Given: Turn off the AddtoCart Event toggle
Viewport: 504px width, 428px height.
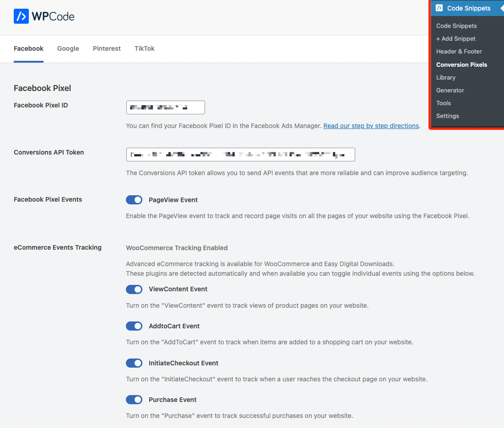Looking at the screenshot, I should tap(134, 326).
